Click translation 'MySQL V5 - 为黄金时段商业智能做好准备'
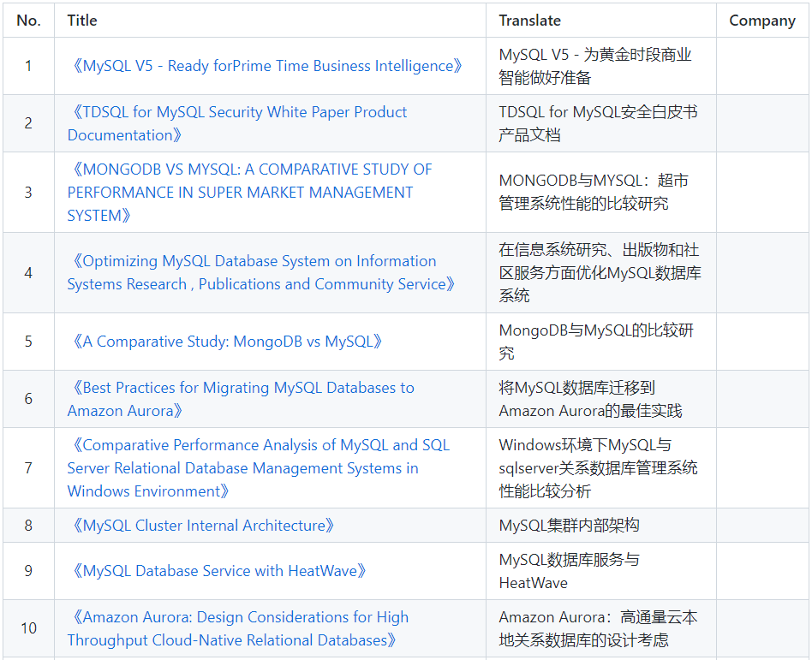The image size is (812, 660). click(595, 66)
